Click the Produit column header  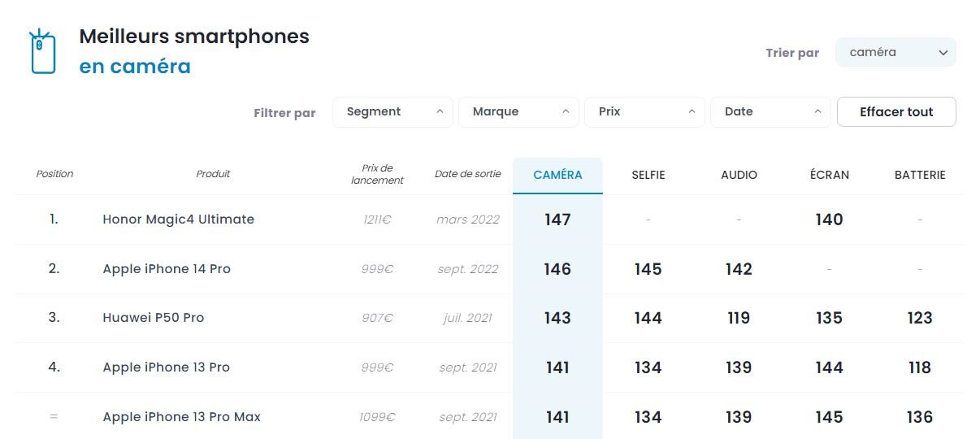click(213, 174)
